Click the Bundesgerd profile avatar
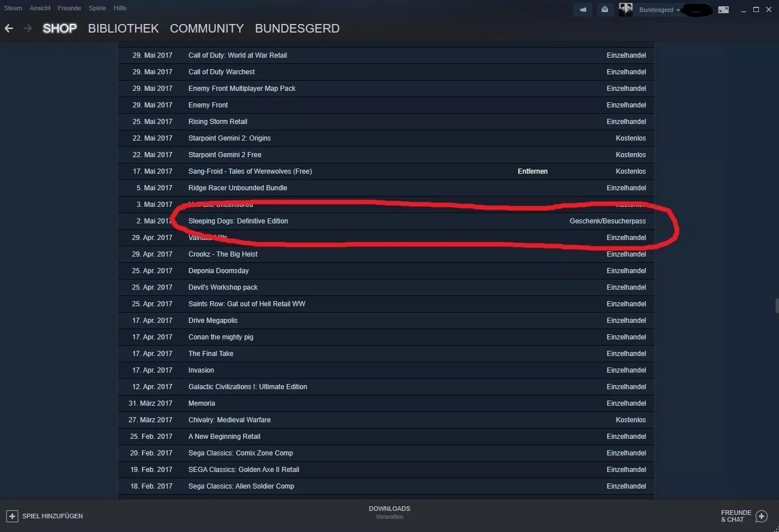The image size is (779, 532). (x=626, y=10)
